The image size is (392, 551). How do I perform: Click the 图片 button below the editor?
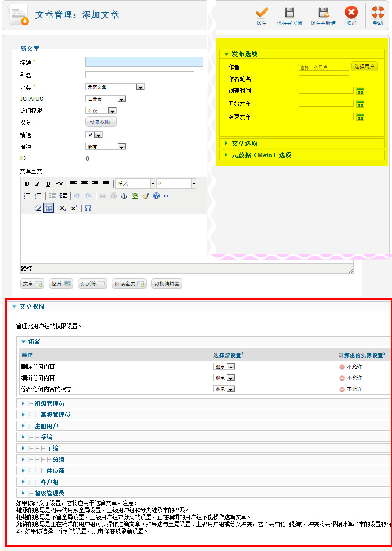pyautogui.click(x=62, y=283)
